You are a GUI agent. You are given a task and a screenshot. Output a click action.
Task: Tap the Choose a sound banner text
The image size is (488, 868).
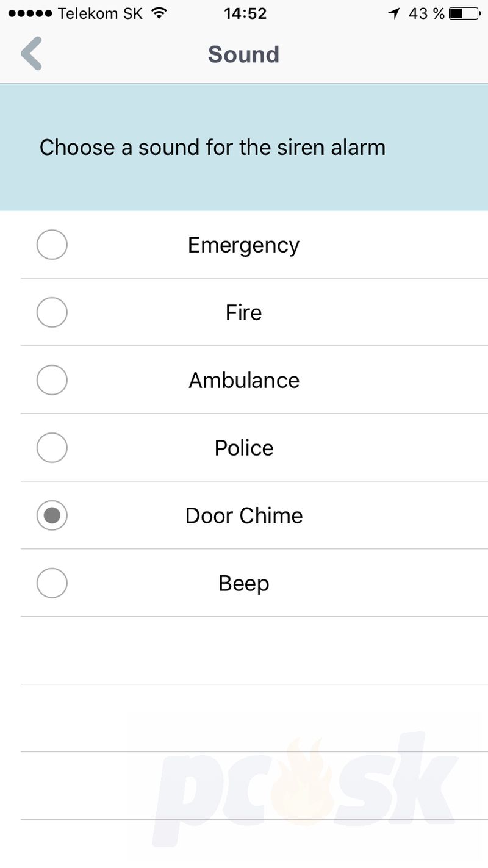tap(212, 147)
